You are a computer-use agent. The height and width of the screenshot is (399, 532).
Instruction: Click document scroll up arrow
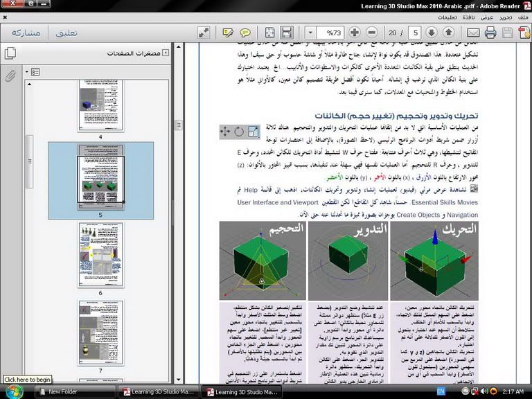pos(179,47)
